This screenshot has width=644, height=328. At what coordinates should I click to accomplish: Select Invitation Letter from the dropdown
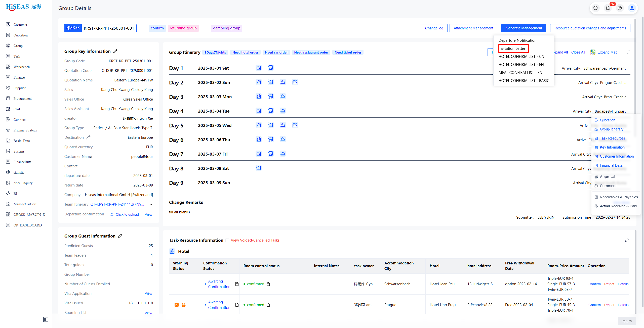tap(512, 49)
